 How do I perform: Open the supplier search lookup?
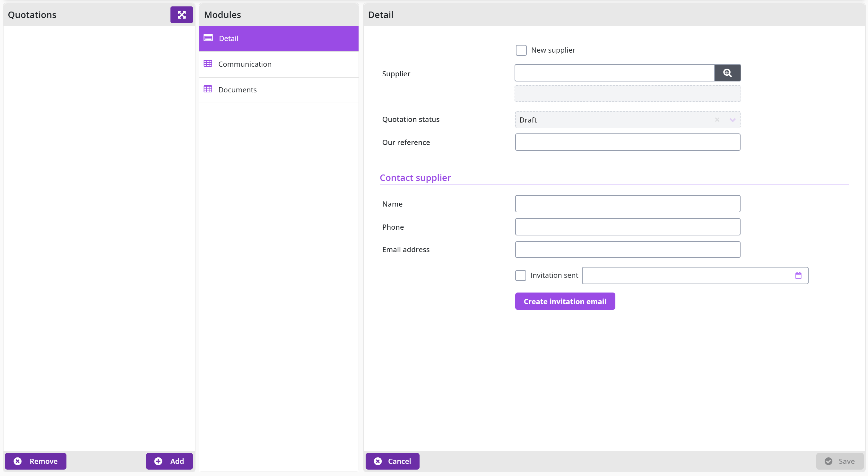click(x=727, y=73)
